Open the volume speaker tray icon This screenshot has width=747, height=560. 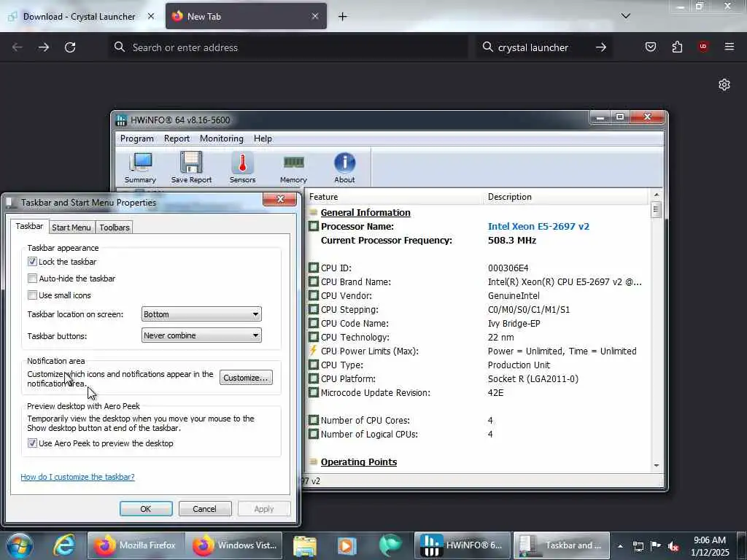pos(673,546)
